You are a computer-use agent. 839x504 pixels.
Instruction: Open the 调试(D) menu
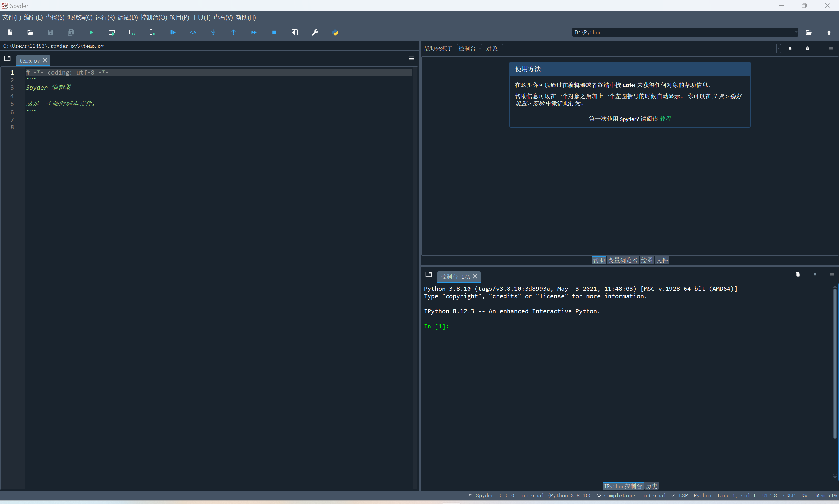coord(127,17)
